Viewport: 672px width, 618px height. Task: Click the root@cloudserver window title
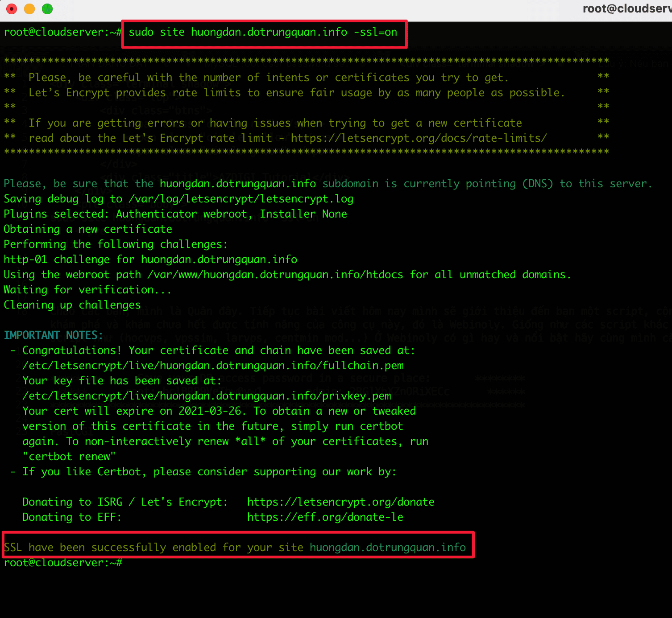[626, 9]
